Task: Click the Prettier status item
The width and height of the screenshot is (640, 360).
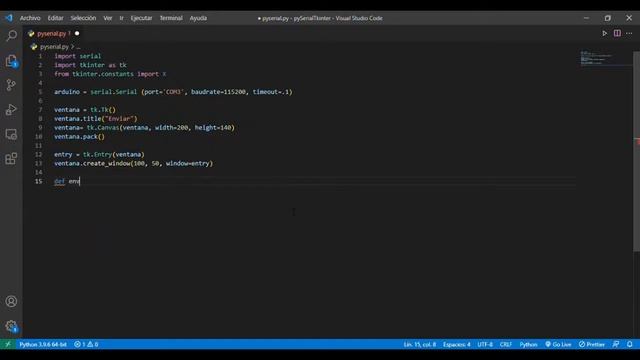Action: click(591, 344)
